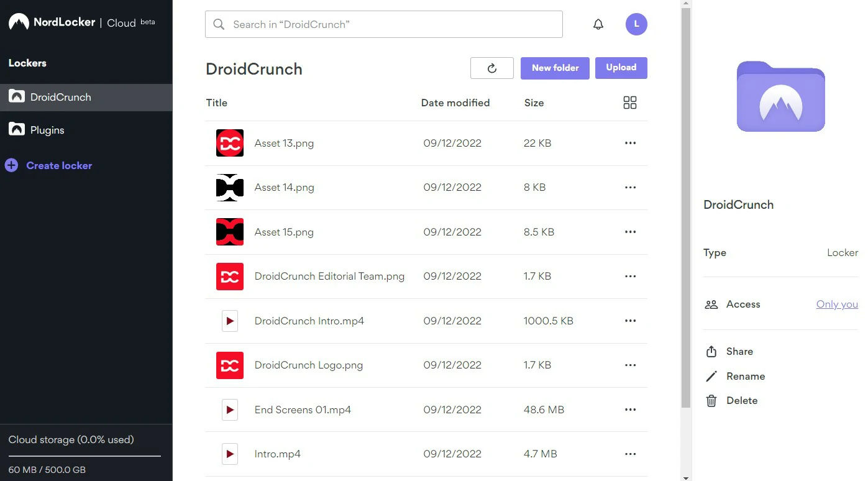Click the NordLocker logo
Image resolution: width=868 pixels, height=481 pixels.
point(19,22)
